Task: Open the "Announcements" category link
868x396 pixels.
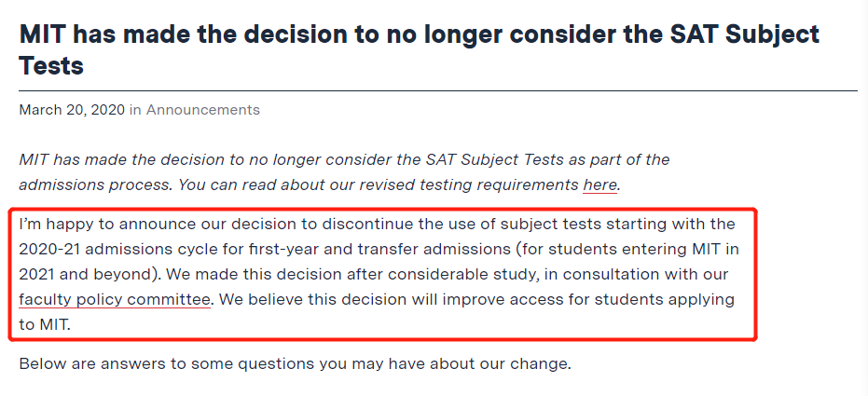Action: 202,110
